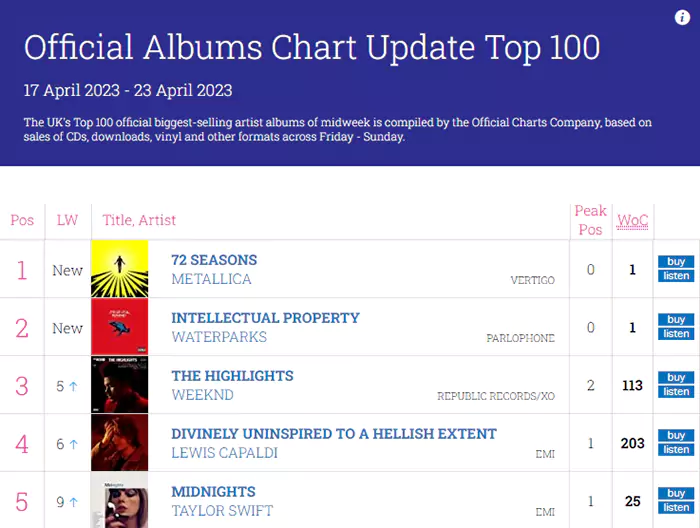Click buy for Intellectual Property
The image size is (700, 528).
[x=676, y=320]
